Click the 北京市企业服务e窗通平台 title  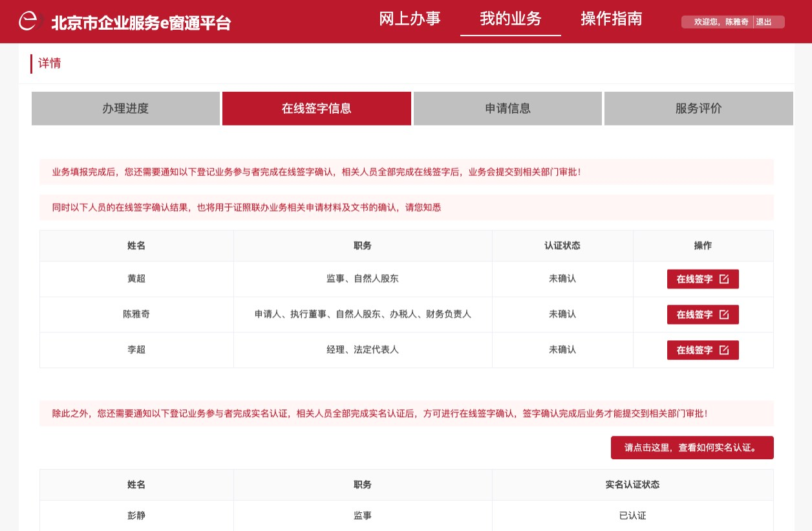[x=141, y=23]
